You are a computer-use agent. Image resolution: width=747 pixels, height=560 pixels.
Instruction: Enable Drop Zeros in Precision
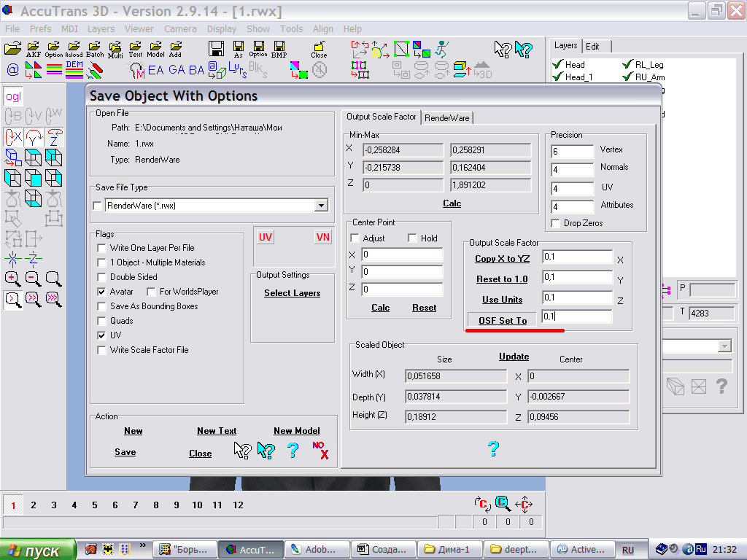click(x=555, y=223)
